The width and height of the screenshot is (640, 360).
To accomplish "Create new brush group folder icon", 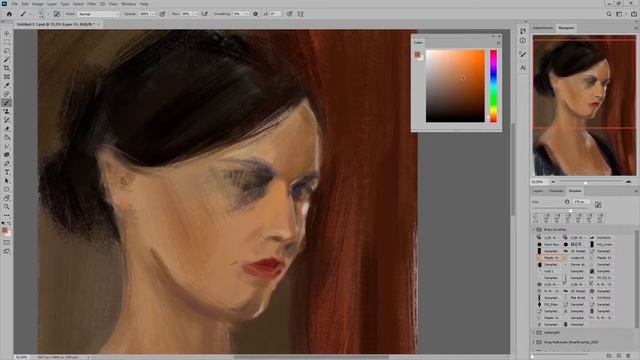I will (x=609, y=356).
